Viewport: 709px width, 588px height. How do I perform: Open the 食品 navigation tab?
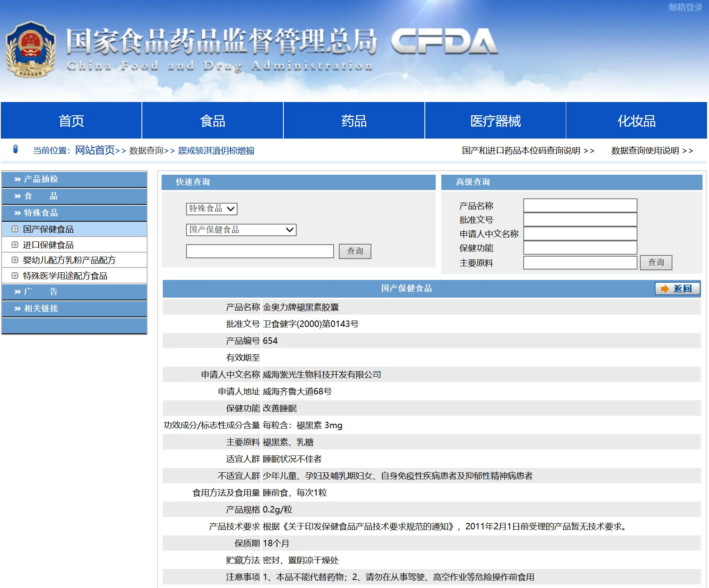click(213, 120)
